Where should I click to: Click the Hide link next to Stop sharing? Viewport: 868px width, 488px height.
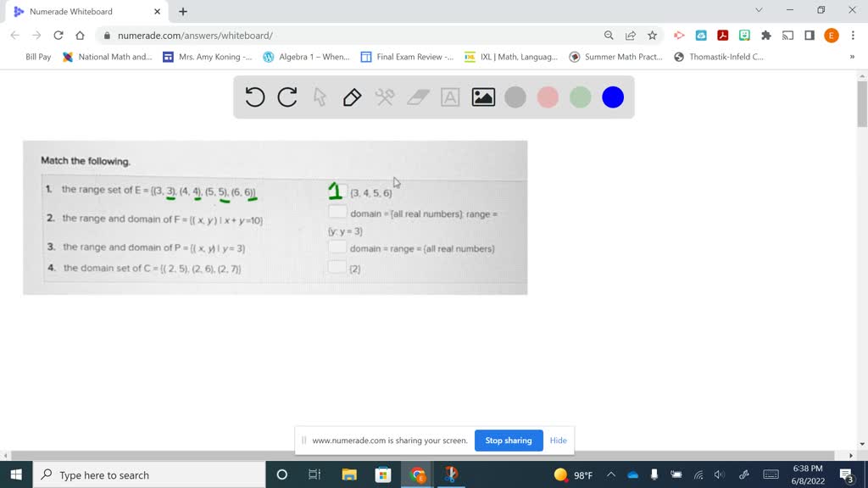[x=558, y=441]
